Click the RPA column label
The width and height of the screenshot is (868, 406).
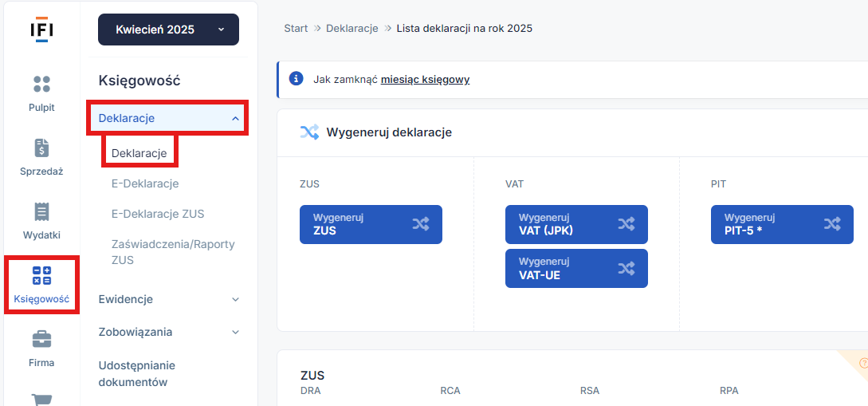729,391
